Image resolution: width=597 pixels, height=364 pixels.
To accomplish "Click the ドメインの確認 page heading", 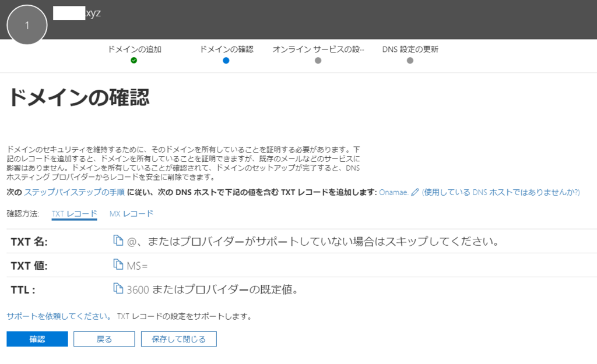I will (x=79, y=97).
